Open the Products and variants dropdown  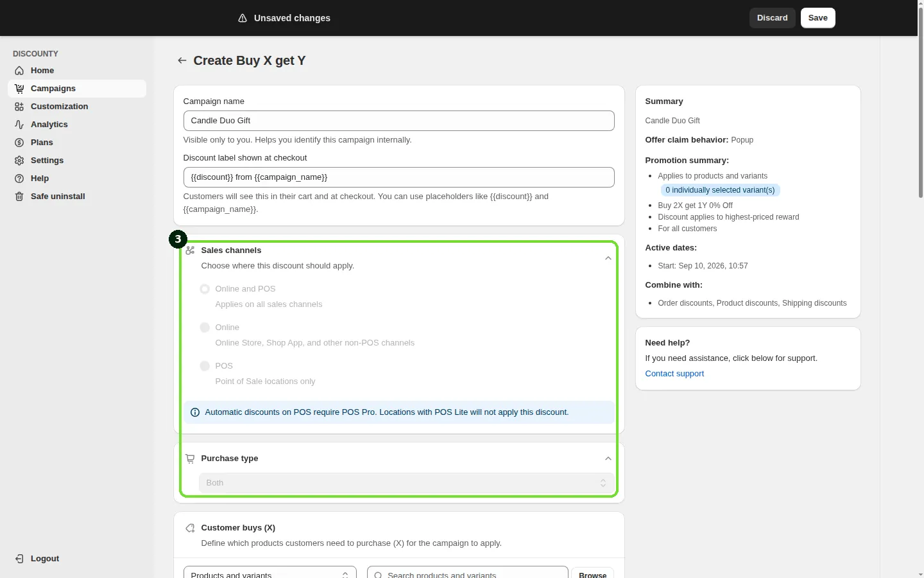[269, 574]
